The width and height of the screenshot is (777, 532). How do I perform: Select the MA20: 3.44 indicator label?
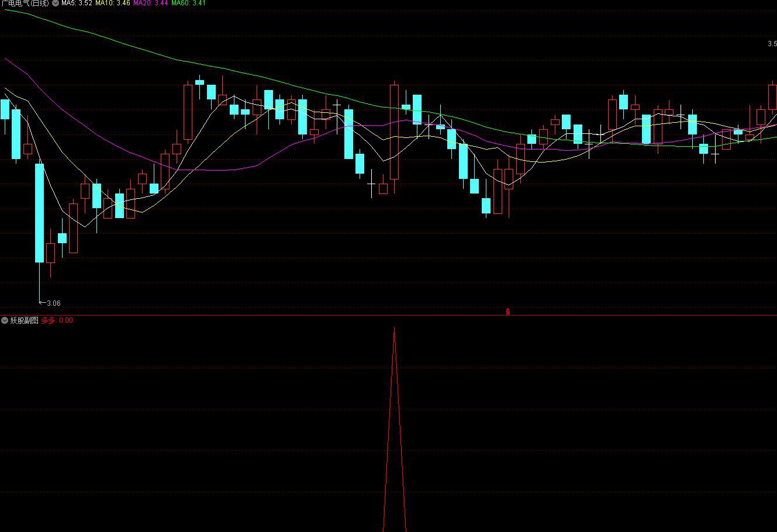click(151, 3)
